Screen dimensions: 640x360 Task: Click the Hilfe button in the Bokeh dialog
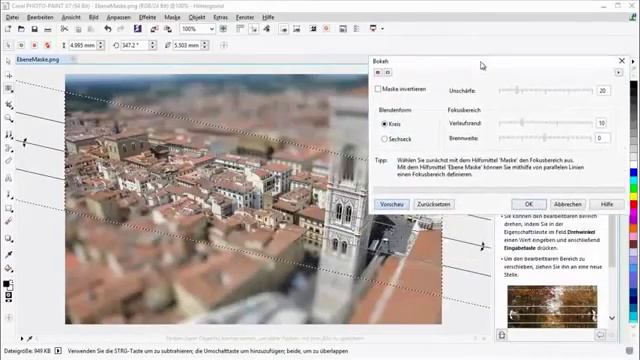(607, 204)
